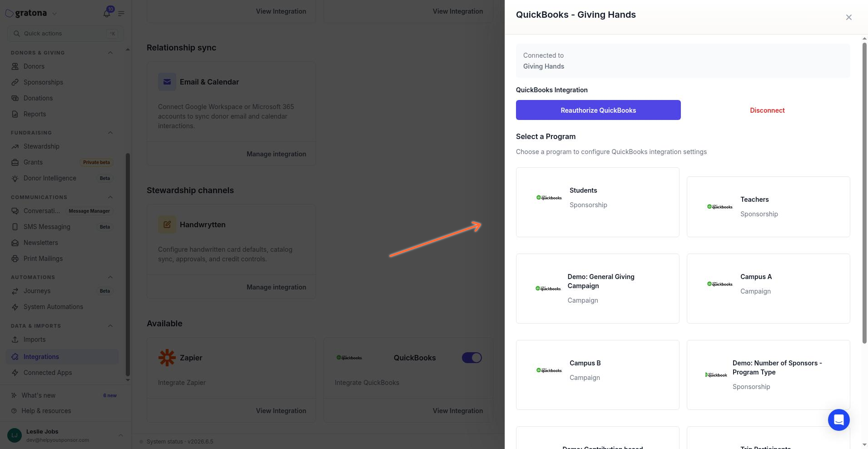Collapse the Communications section
The image size is (868, 449).
[x=110, y=197]
